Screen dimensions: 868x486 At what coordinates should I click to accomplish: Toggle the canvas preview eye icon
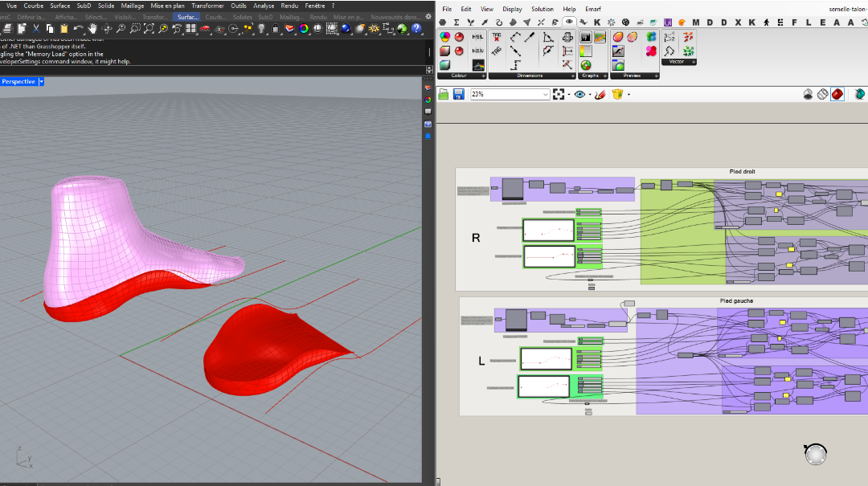click(579, 94)
